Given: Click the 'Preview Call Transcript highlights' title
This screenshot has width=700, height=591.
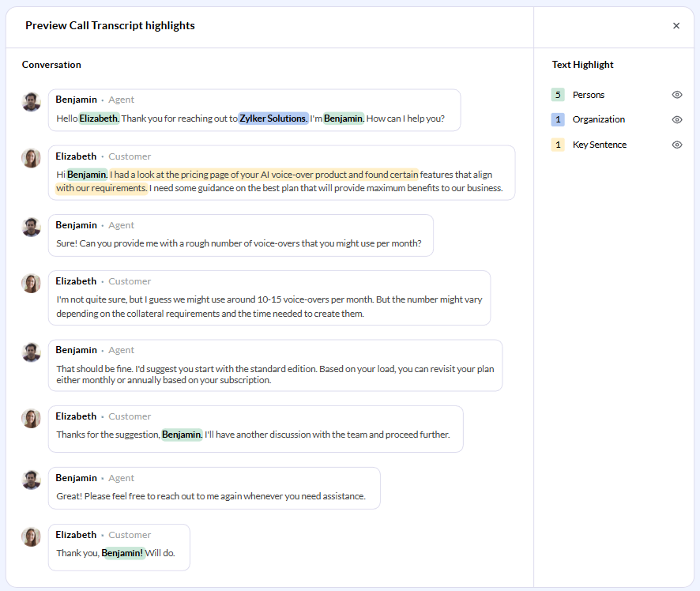Looking at the screenshot, I should pyautogui.click(x=110, y=25).
